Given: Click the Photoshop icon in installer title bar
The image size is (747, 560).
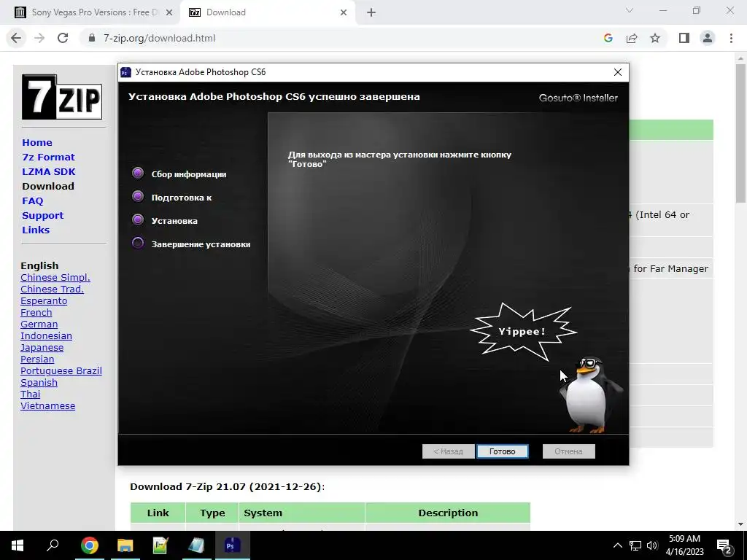Looking at the screenshot, I should (125, 72).
